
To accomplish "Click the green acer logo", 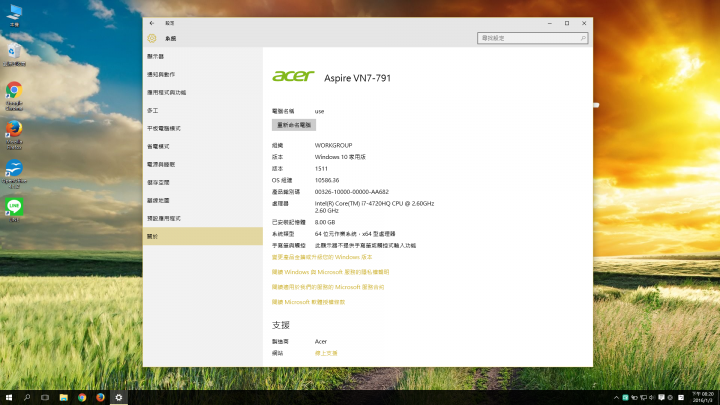I will pos(293,76).
